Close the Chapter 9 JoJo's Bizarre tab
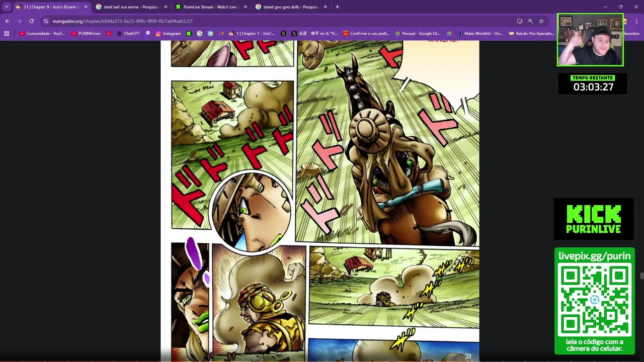 [x=86, y=7]
